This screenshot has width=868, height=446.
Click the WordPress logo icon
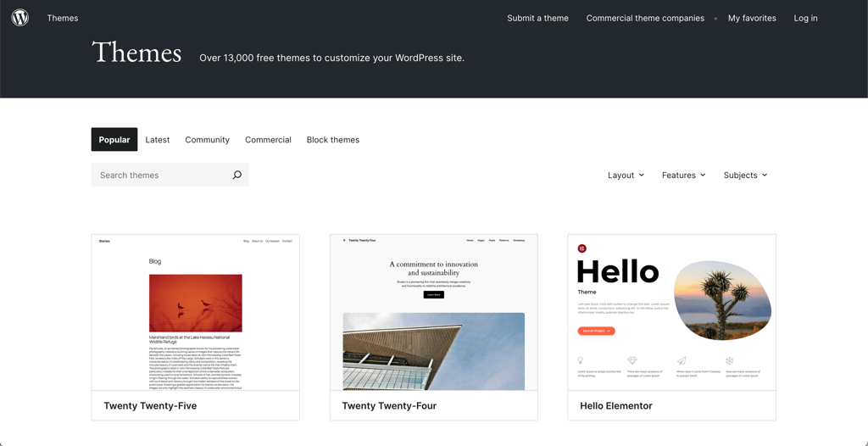(20, 18)
